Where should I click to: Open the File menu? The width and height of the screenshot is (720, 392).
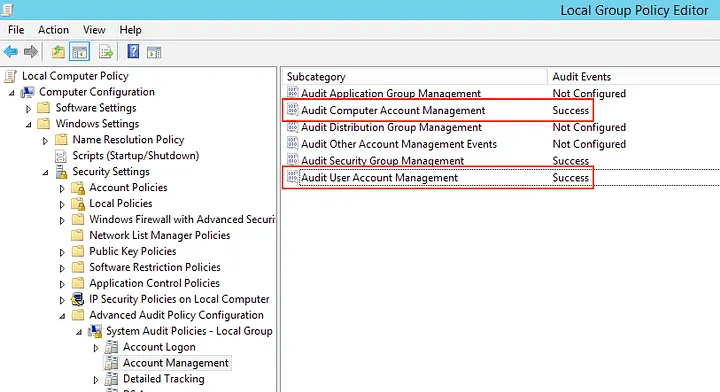[x=16, y=30]
